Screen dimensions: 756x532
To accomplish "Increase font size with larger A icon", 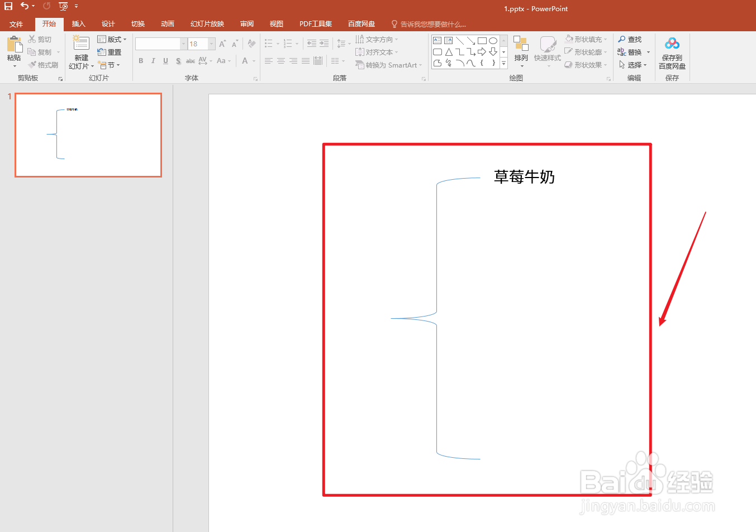I will click(222, 44).
